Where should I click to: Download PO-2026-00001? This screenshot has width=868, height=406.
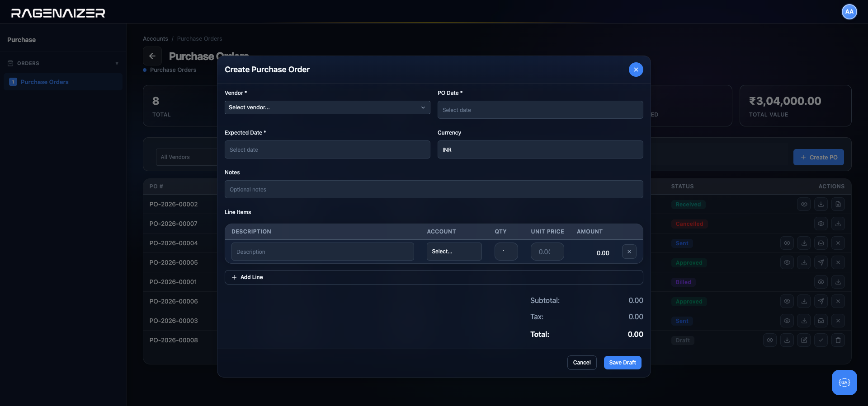point(838,282)
